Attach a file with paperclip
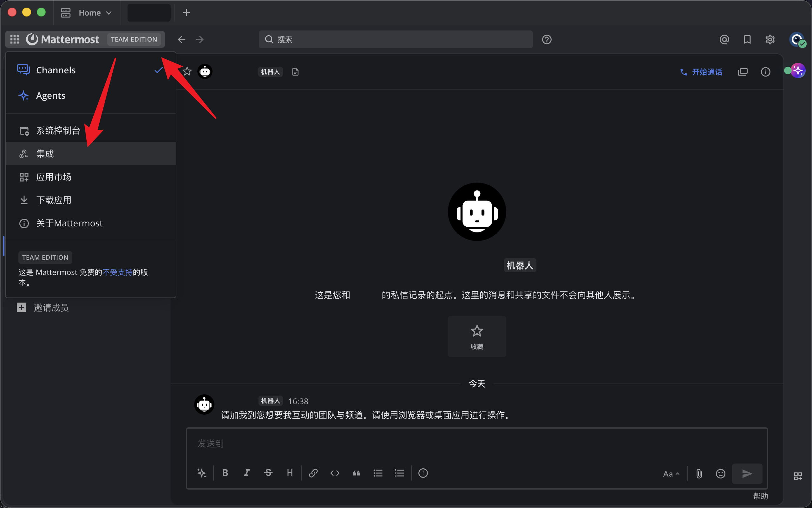The width and height of the screenshot is (812, 508). [699, 474]
